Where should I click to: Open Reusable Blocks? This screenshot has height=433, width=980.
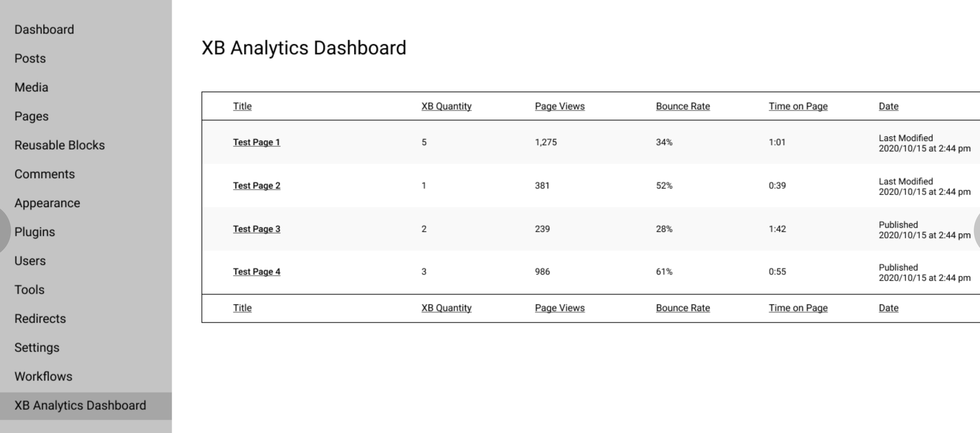pyautogui.click(x=60, y=145)
